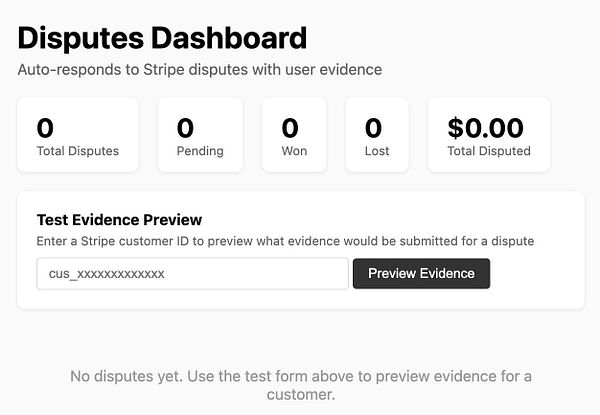This screenshot has width=600, height=415.
Task: Click the 'Enter a Stripe customer ID' description
Action: 285,241
